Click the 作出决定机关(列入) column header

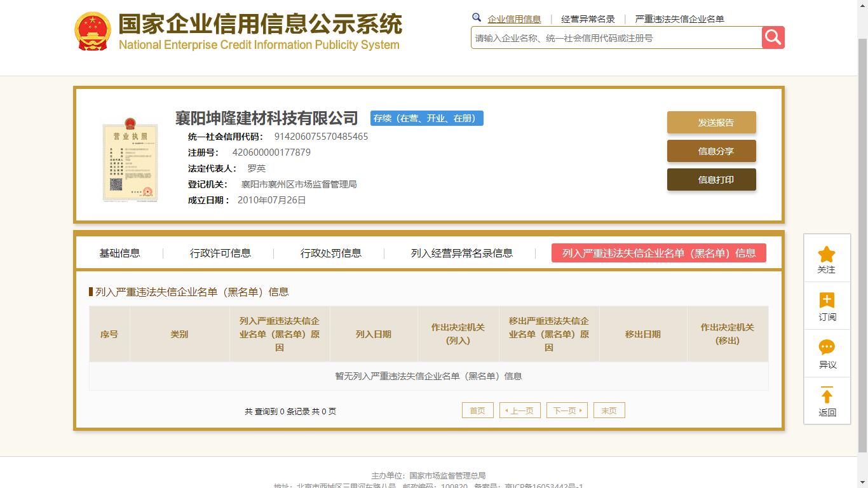(458, 334)
